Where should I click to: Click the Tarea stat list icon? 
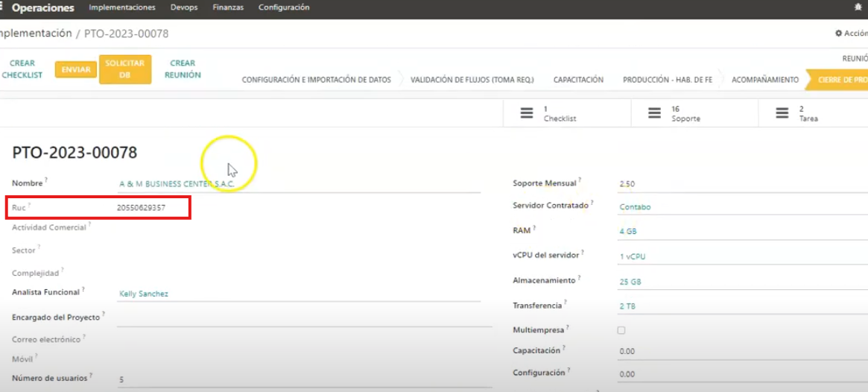pyautogui.click(x=782, y=113)
